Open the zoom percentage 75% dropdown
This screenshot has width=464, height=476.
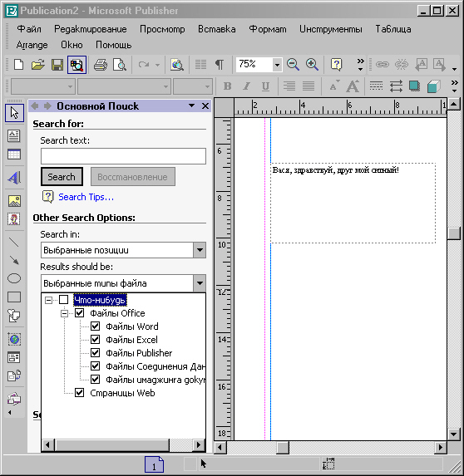(x=277, y=65)
